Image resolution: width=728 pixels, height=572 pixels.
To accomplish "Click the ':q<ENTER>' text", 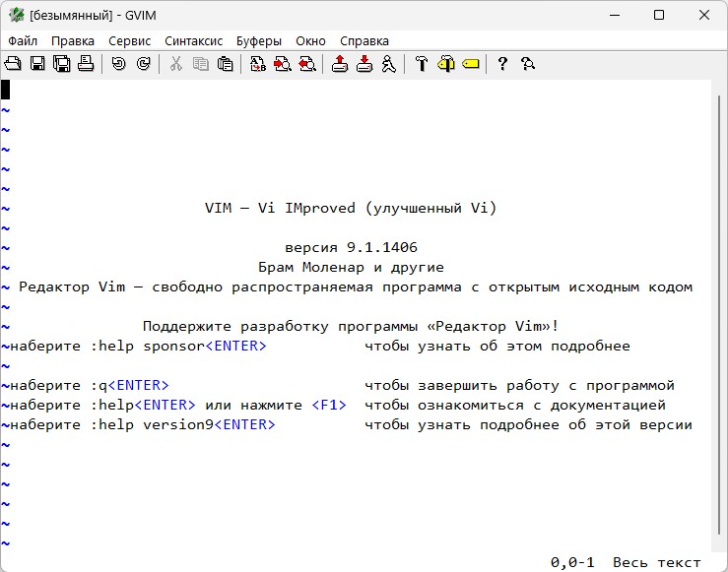I will click(129, 386).
